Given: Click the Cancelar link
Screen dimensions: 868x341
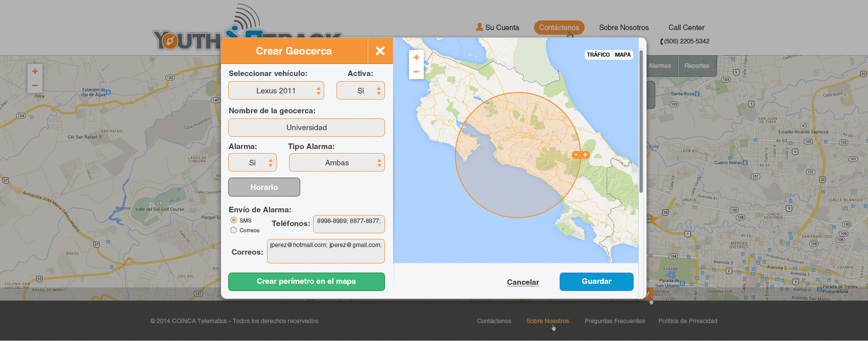Looking at the screenshot, I should (x=523, y=282).
